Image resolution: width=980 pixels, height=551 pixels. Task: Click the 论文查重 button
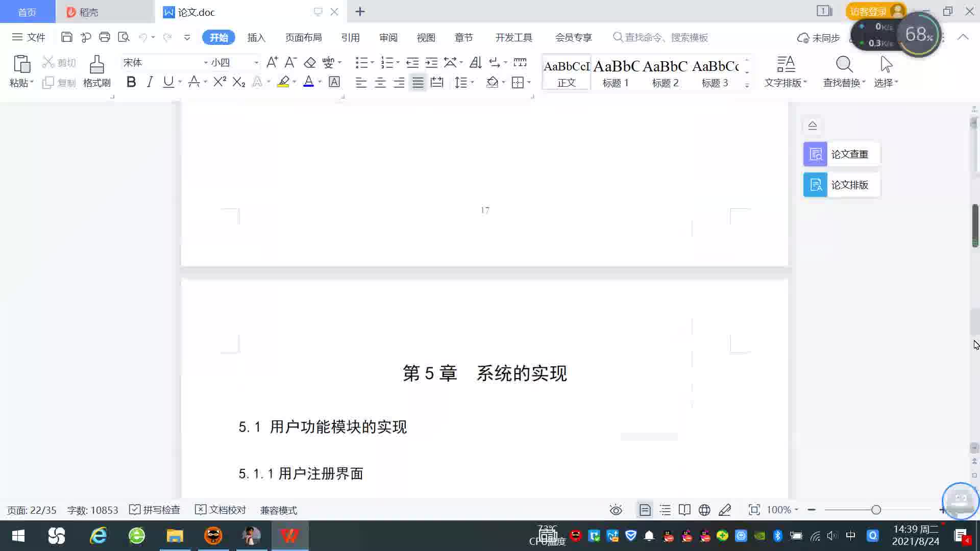tap(841, 154)
